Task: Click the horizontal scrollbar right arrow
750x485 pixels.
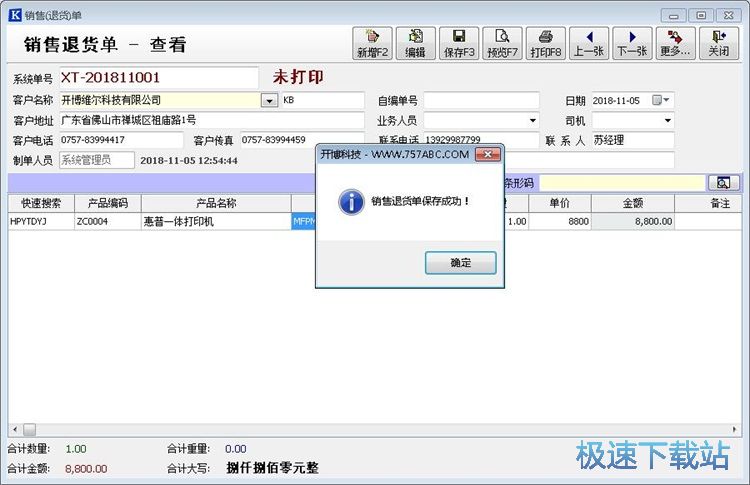Action: (735, 430)
